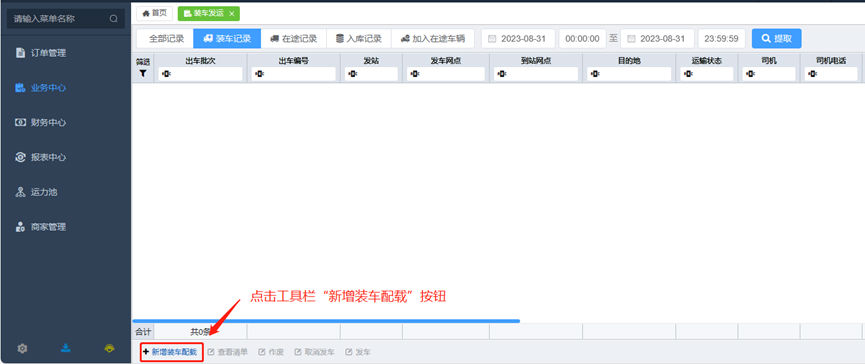
Task: Click the settings gear icon in sidebar footer
Action: pyautogui.click(x=22, y=349)
